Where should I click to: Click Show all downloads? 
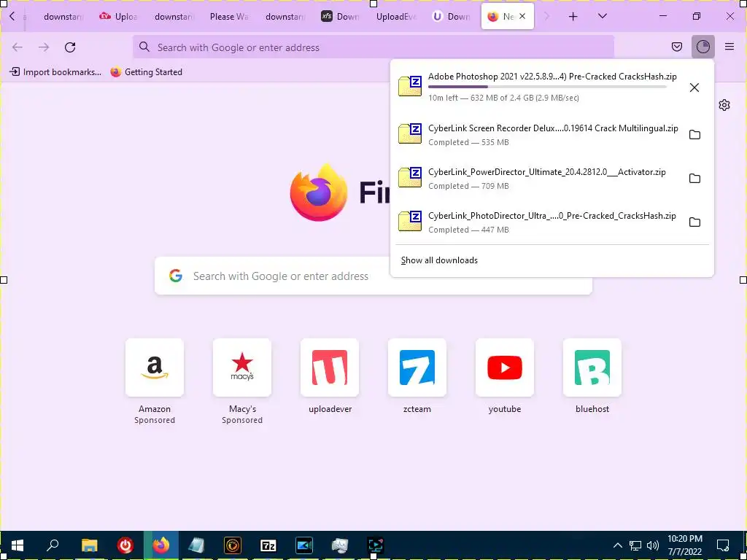(439, 260)
